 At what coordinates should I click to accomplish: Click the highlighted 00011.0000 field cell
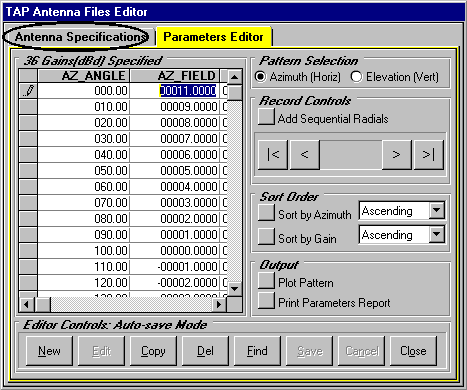[x=175, y=91]
